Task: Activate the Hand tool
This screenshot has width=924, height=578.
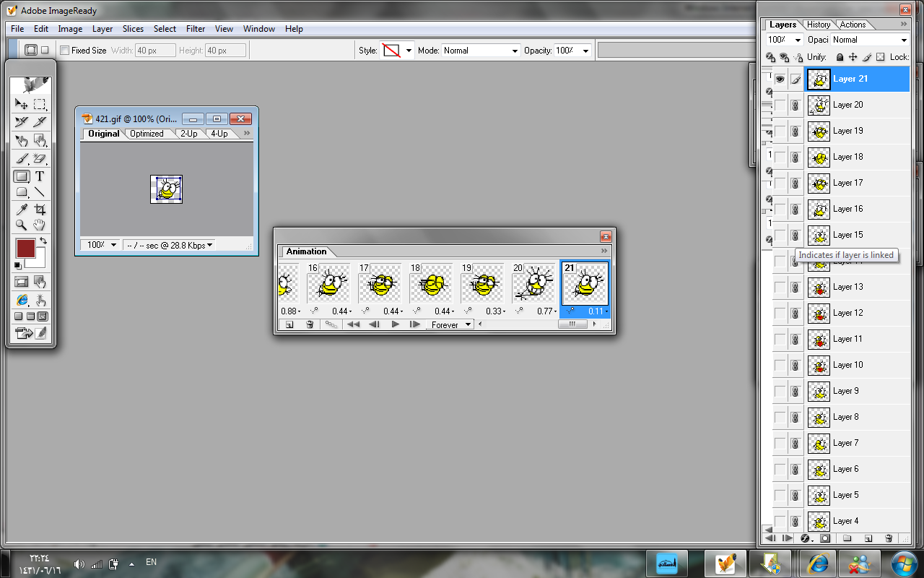Action: point(40,225)
